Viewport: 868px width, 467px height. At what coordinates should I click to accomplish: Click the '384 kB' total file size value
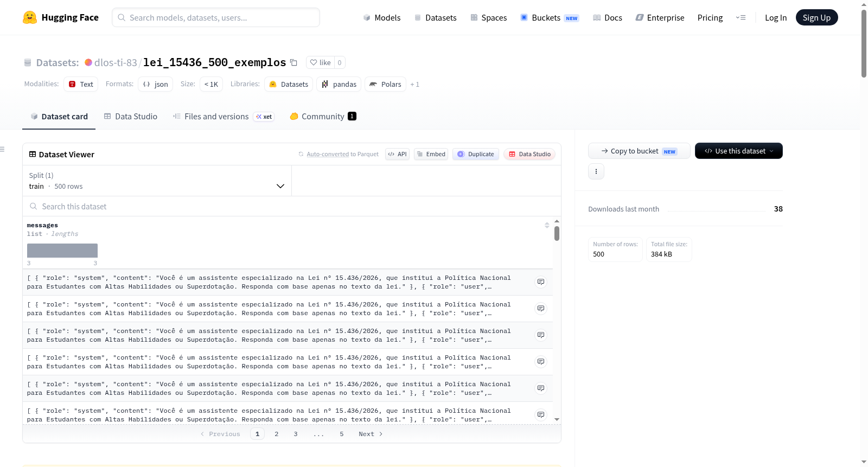[x=661, y=254]
